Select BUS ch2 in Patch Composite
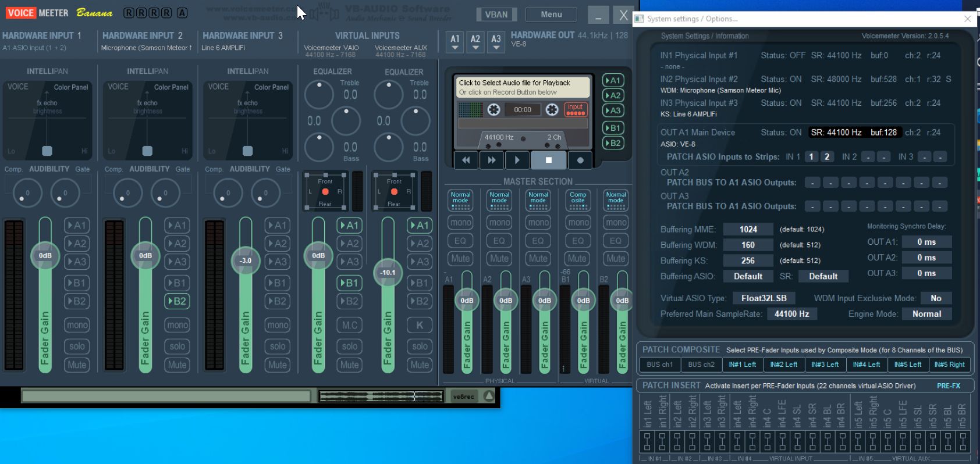This screenshot has height=464, width=980. point(701,365)
